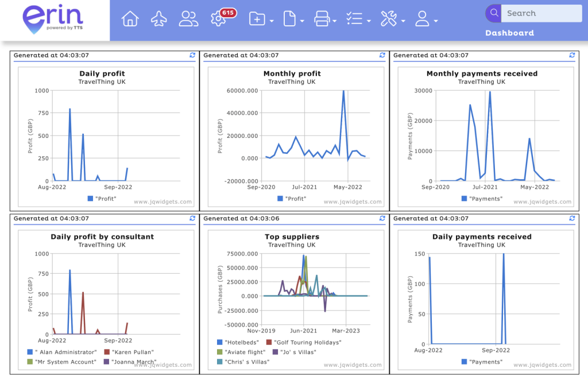This screenshot has height=376, width=588.
Task: Expand the user account dropdown
Action: click(x=426, y=20)
